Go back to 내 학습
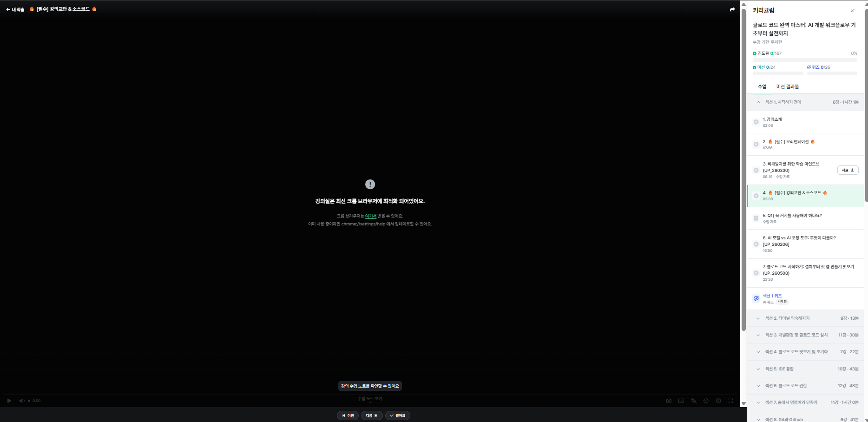This screenshot has width=868, height=422. (x=15, y=9)
